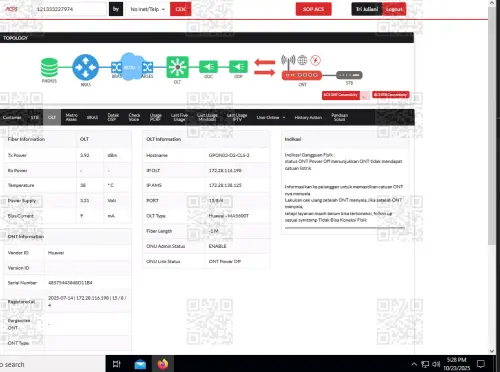
Task: Click the RADIUS database icon in topology
Action: pos(49,68)
